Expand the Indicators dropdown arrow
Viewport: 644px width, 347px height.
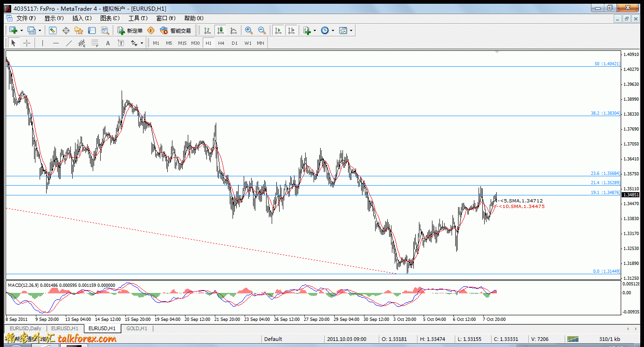tap(315, 30)
